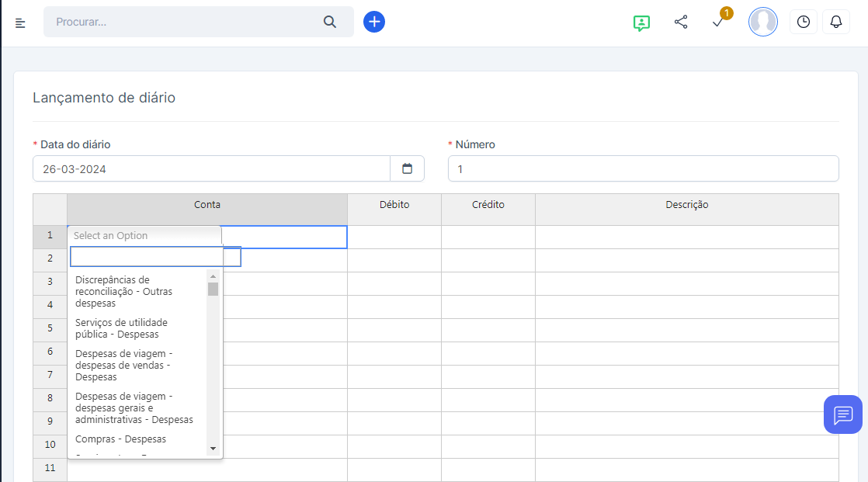Open the blue floating chat widget

[x=842, y=414]
